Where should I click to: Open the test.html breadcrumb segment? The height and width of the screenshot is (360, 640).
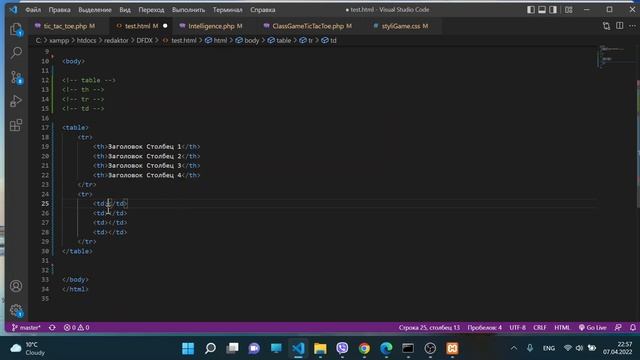pos(180,40)
